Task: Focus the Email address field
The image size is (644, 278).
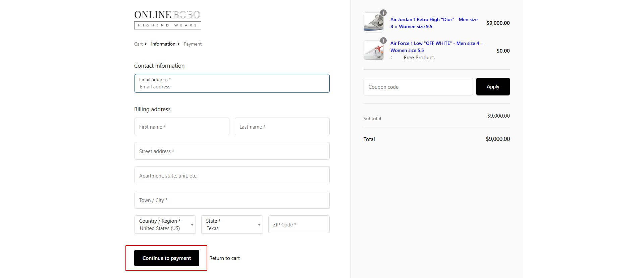Action: (x=232, y=83)
